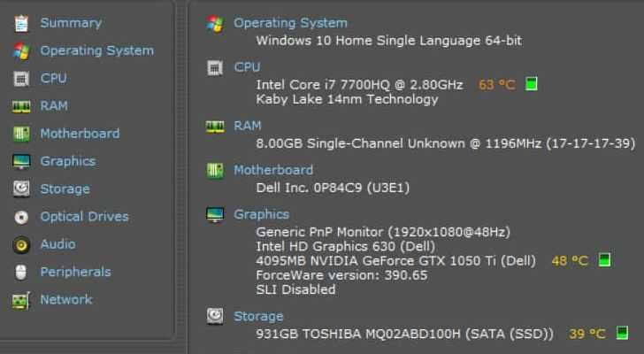Click the Storage heading link in summary
The height and width of the screenshot is (354, 644).
tap(258, 316)
